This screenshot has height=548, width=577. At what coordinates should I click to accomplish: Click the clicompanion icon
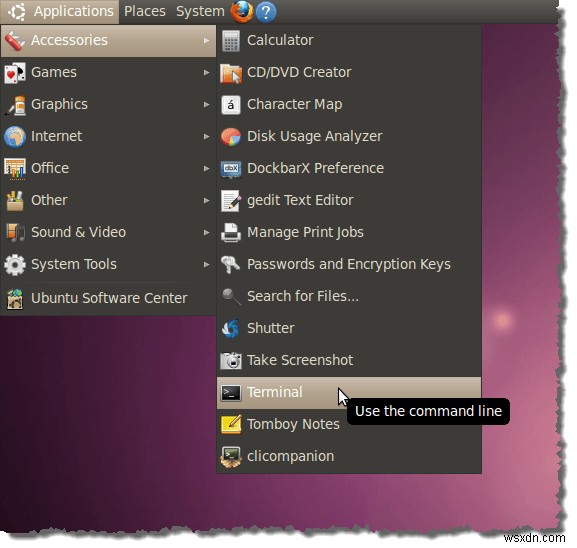pos(231,457)
